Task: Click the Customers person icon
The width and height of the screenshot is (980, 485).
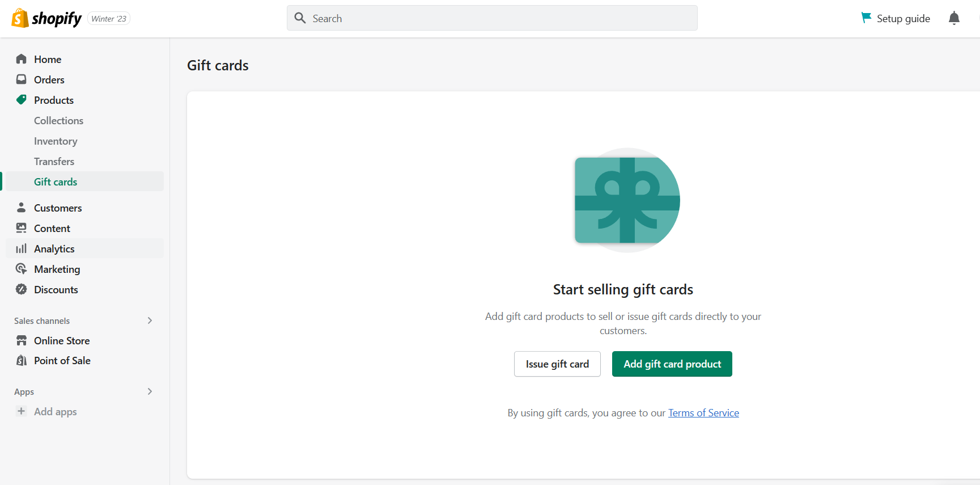Action: pyautogui.click(x=22, y=208)
